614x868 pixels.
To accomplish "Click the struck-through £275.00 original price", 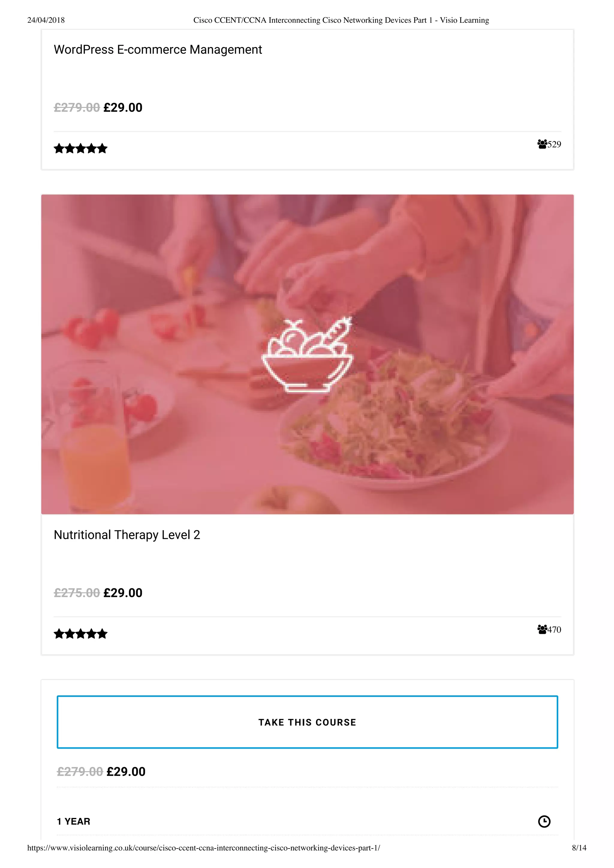I will pyautogui.click(x=77, y=593).
